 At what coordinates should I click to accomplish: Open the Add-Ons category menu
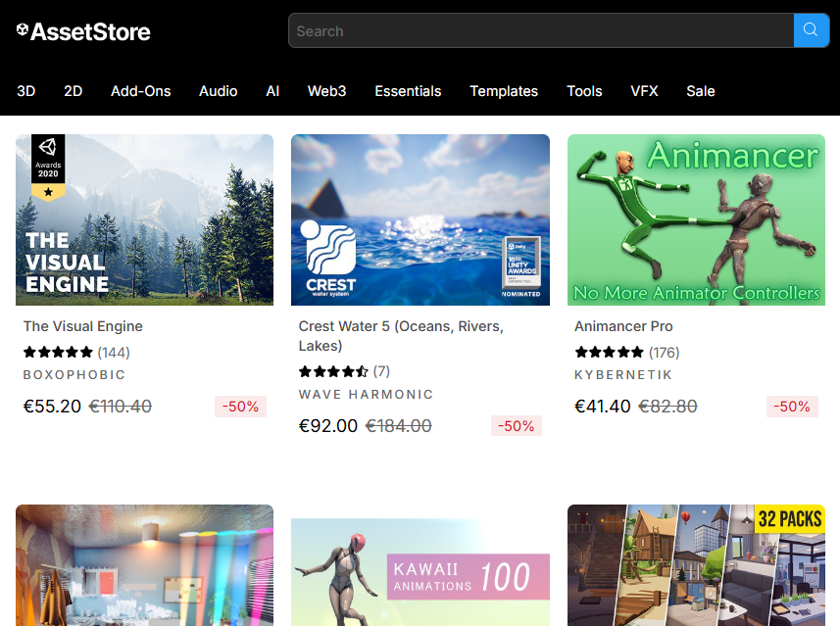coord(140,91)
